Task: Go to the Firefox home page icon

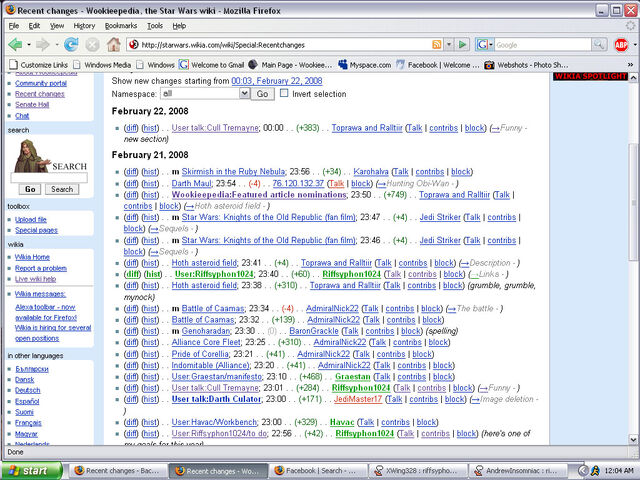Action: point(114,44)
